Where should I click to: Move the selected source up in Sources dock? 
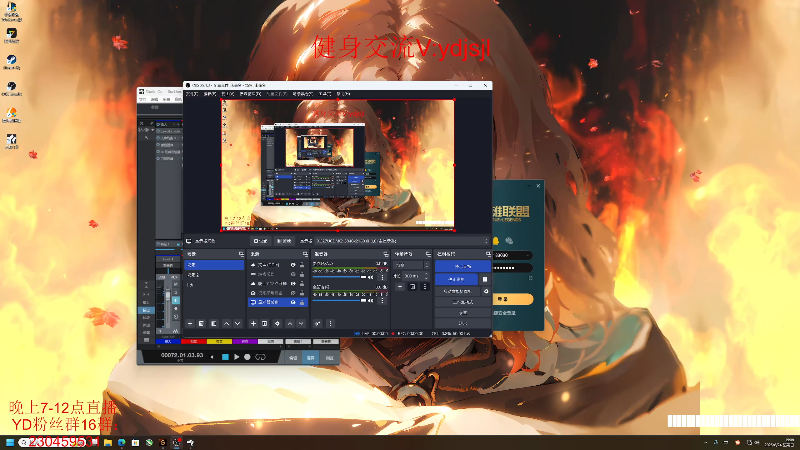pyautogui.click(x=290, y=323)
